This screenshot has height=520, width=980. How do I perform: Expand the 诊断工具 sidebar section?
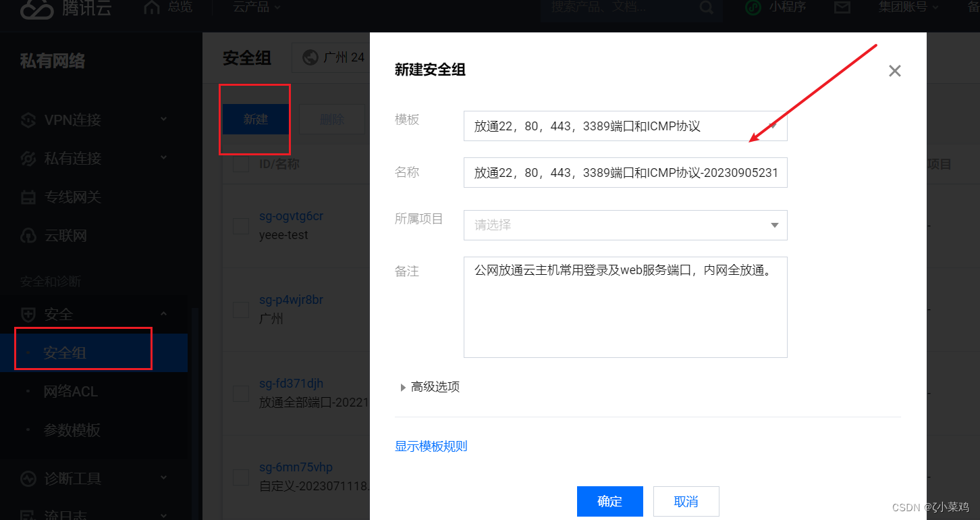click(x=163, y=479)
